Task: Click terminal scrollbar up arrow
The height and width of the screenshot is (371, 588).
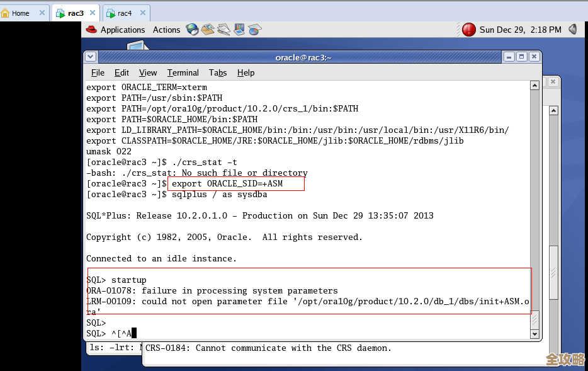Action: (534, 85)
